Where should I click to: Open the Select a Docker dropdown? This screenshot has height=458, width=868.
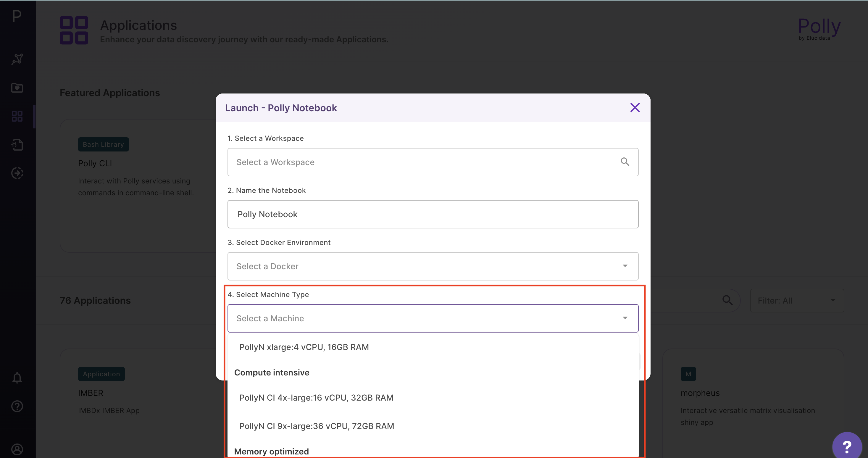(433, 266)
